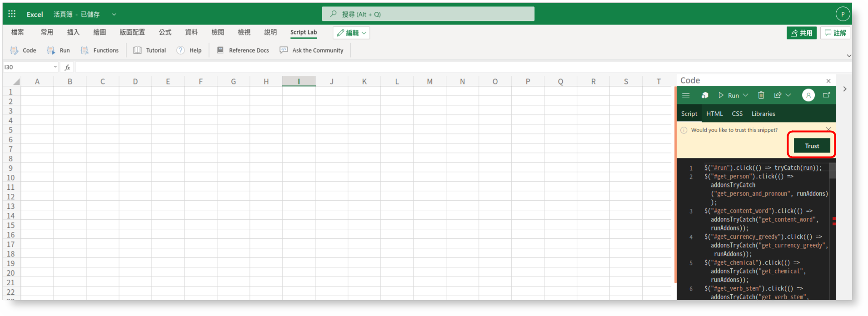Open the share dropdown arrow
The image size is (868, 316).
click(788, 95)
